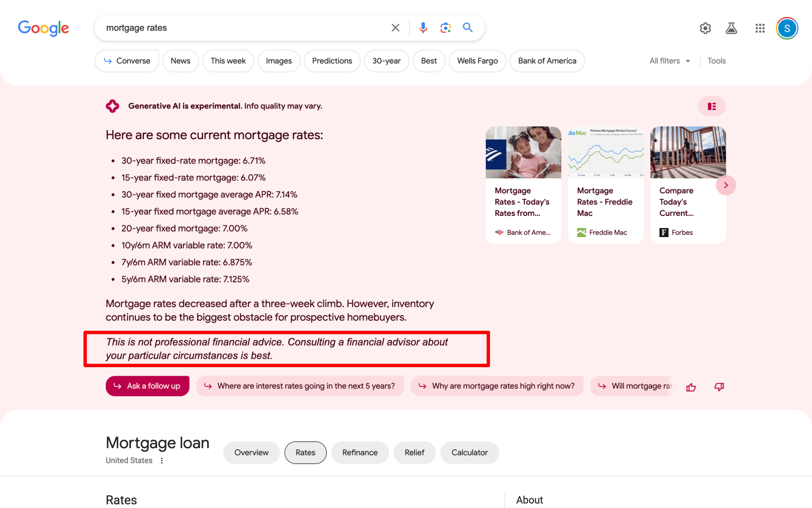Open the Calculator tab for Mortgage loan

pyautogui.click(x=469, y=452)
